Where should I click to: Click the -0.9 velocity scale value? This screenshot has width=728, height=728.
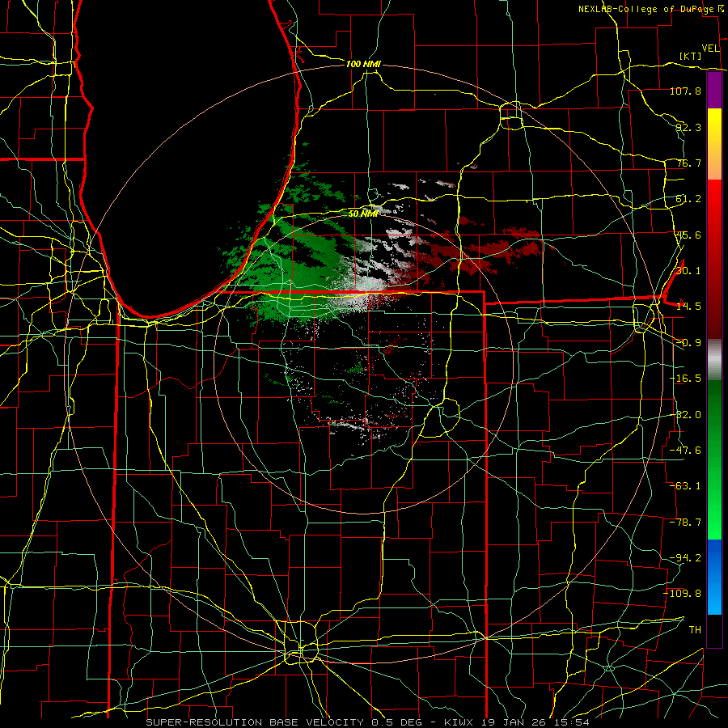click(x=688, y=343)
